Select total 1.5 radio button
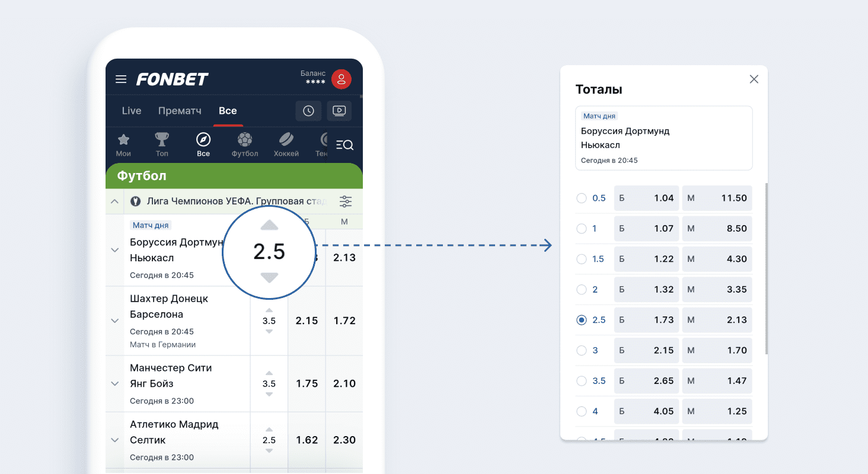This screenshot has width=868, height=474. point(582,259)
